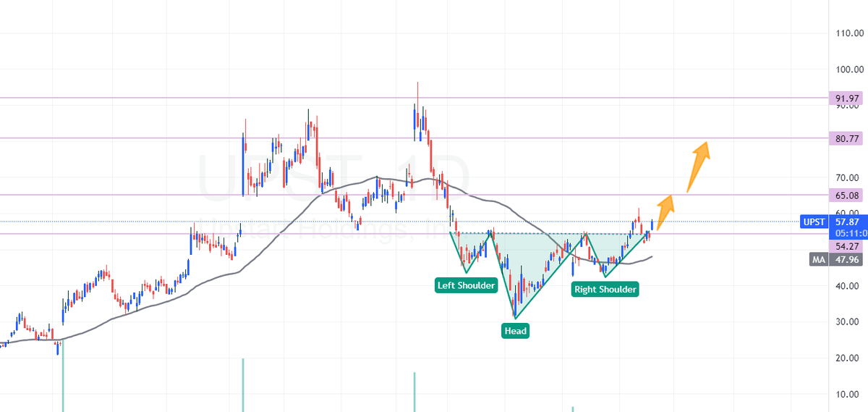Screen dimensions: 868x412
Task: Click the 40.00 price axis value
Action: [x=848, y=285]
